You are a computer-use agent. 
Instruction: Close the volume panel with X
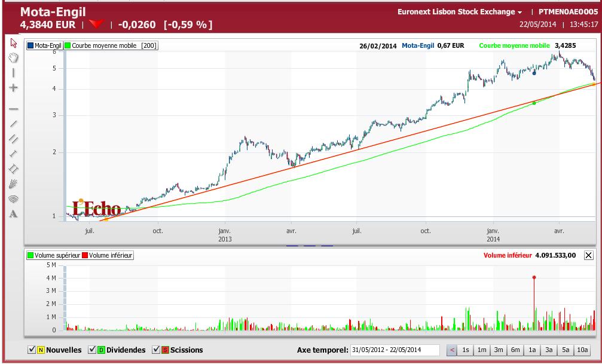588,255
